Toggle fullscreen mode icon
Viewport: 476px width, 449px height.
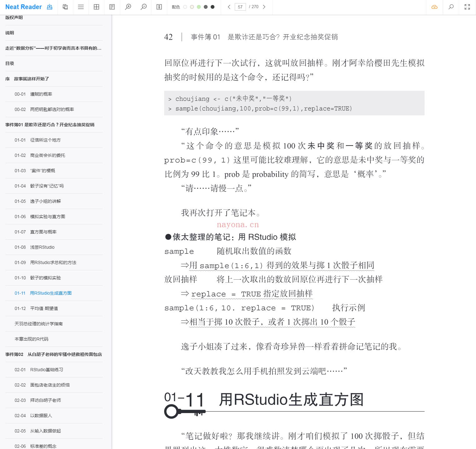467,7
